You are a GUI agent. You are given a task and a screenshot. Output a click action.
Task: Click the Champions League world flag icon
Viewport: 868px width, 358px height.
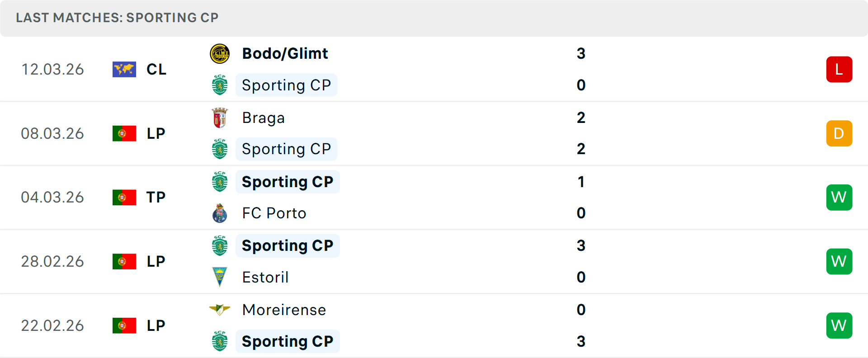coord(124,70)
